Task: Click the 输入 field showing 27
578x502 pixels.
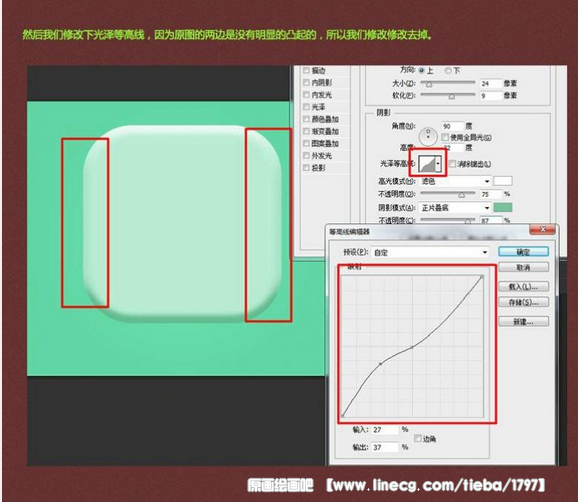Action: point(385,430)
